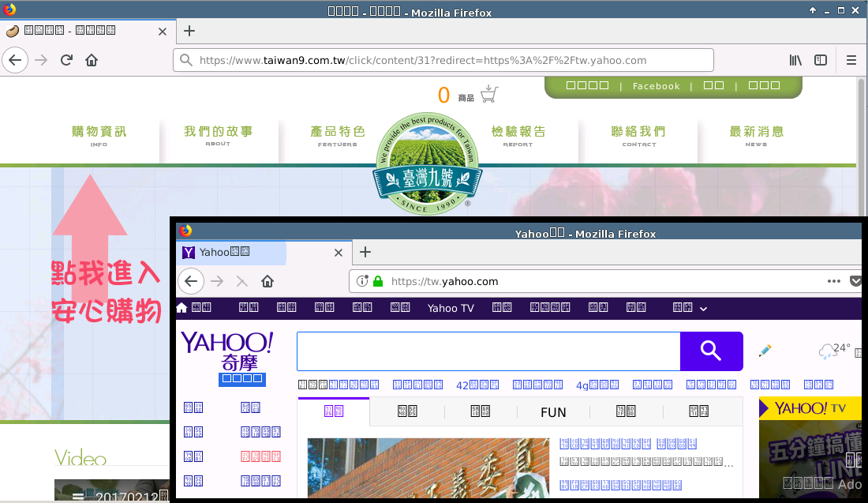Click Back arrow in the Yahoo window
The height and width of the screenshot is (503, 868).
[x=191, y=281]
